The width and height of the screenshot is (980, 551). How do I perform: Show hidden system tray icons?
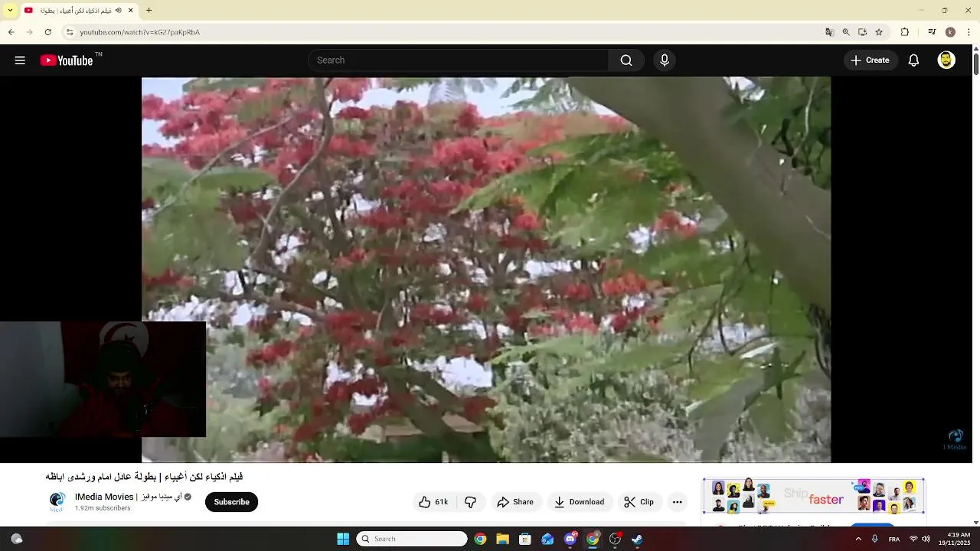tap(858, 539)
